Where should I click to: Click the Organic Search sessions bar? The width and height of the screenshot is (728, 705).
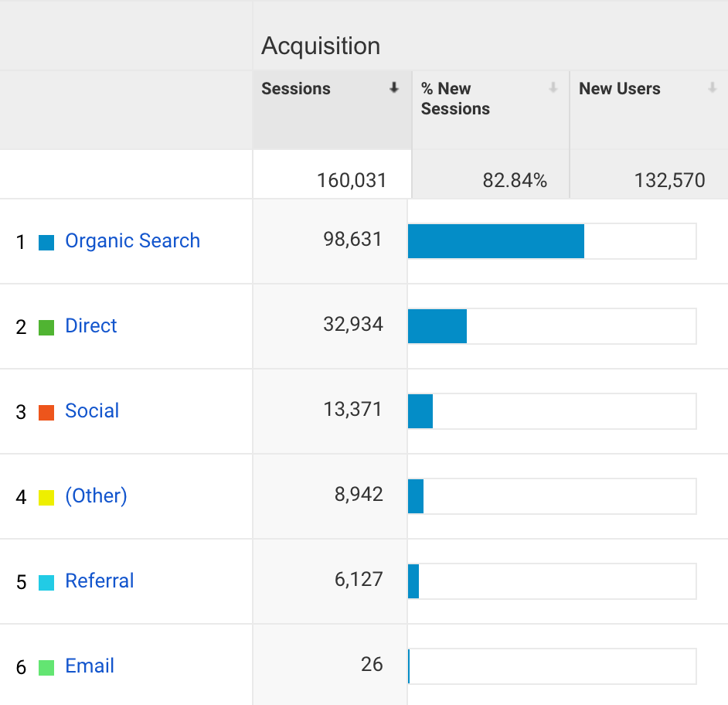point(496,241)
